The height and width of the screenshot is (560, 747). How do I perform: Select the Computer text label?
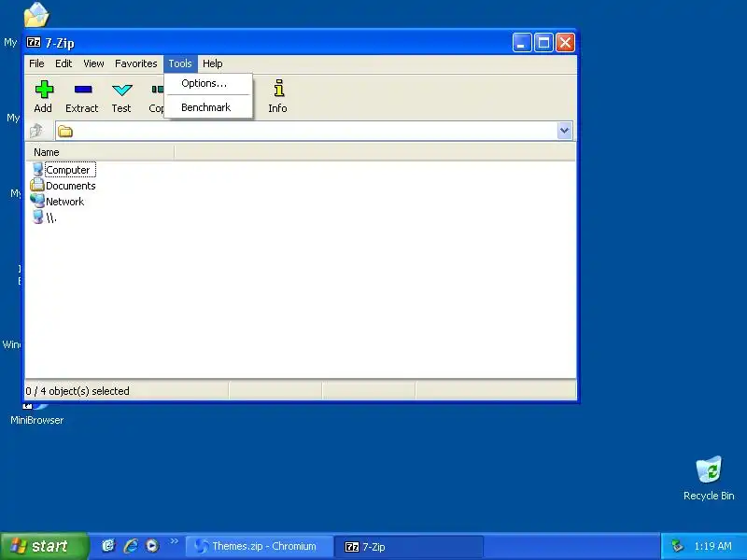(x=67, y=170)
